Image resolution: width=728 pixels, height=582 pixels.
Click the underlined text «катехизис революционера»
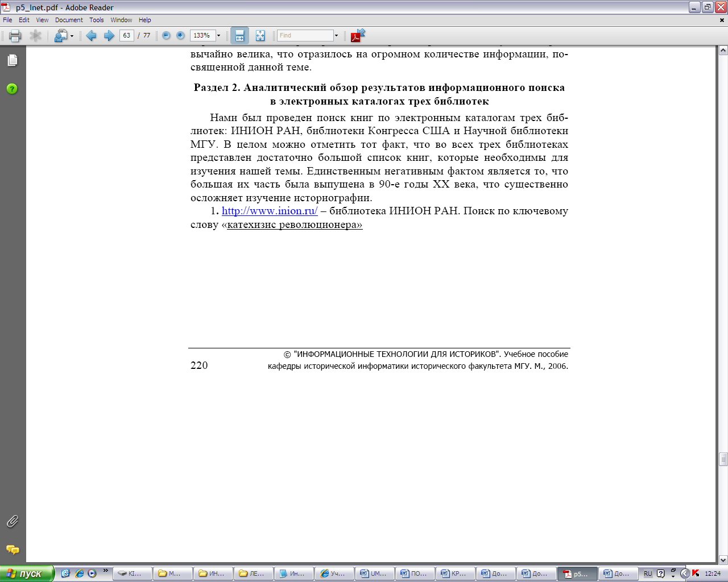pos(295,225)
